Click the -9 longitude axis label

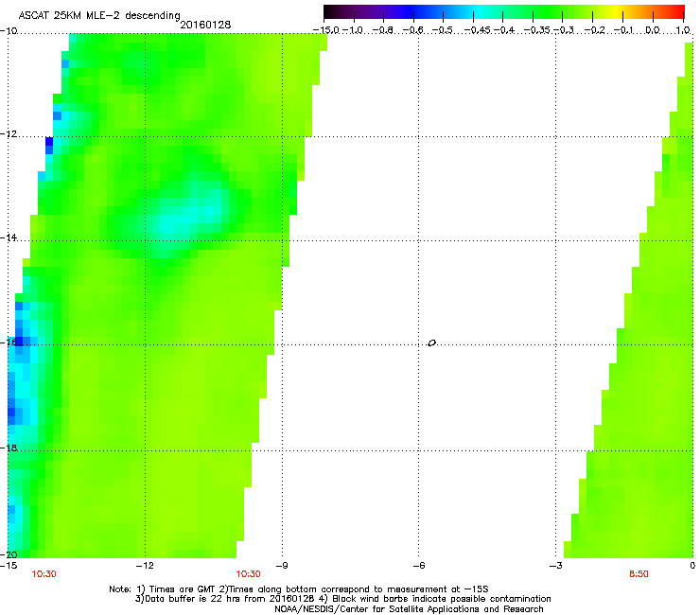coord(281,566)
